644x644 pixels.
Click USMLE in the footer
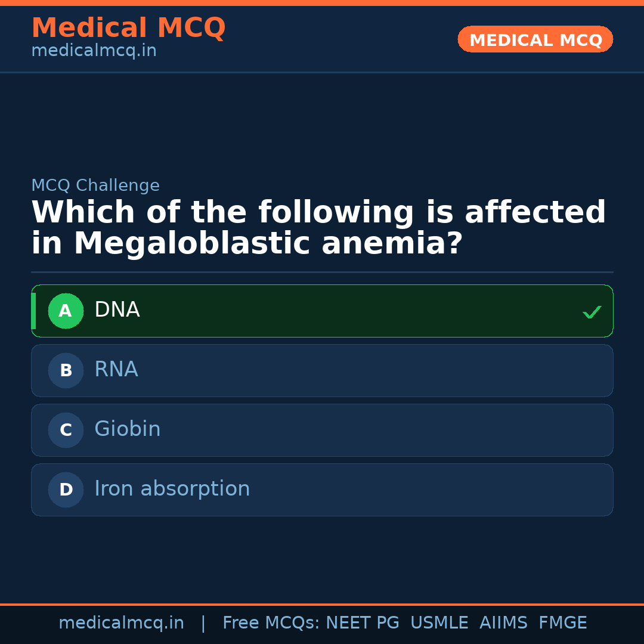coord(439,623)
